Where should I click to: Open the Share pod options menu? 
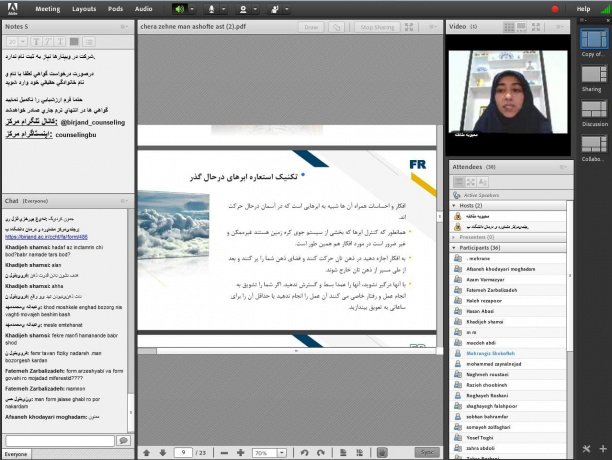pyautogui.click(x=433, y=27)
